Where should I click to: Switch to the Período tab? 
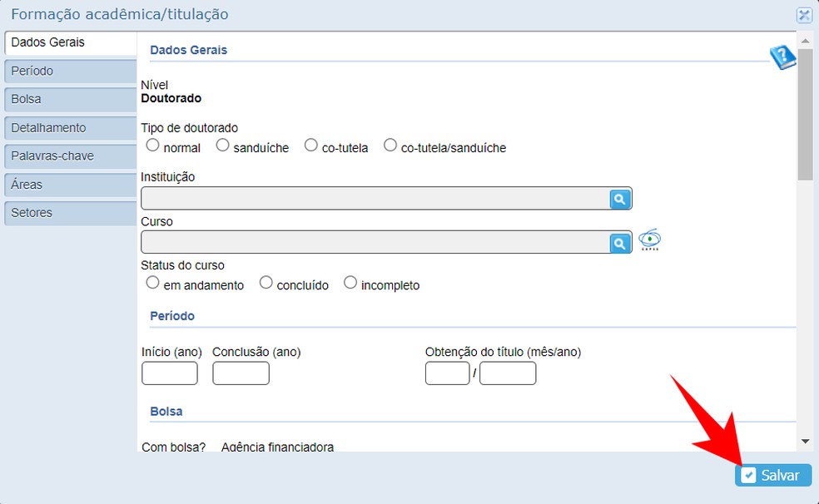point(70,72)
